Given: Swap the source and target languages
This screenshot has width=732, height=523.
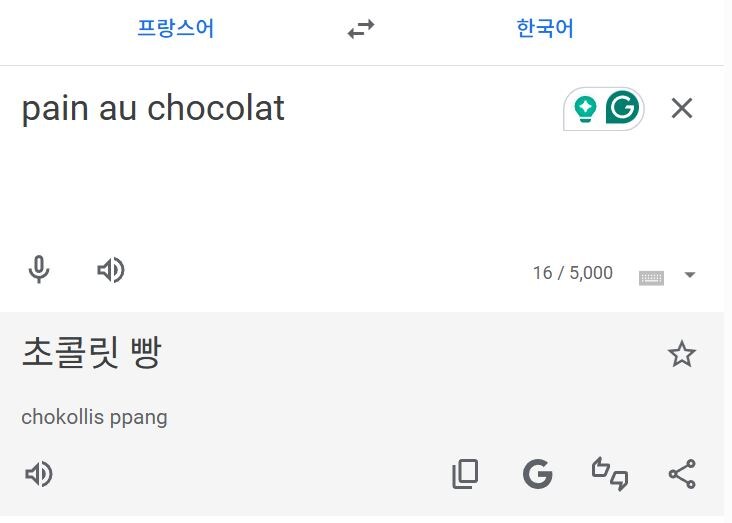Looking at the screenshot, I should coord(361,29).
